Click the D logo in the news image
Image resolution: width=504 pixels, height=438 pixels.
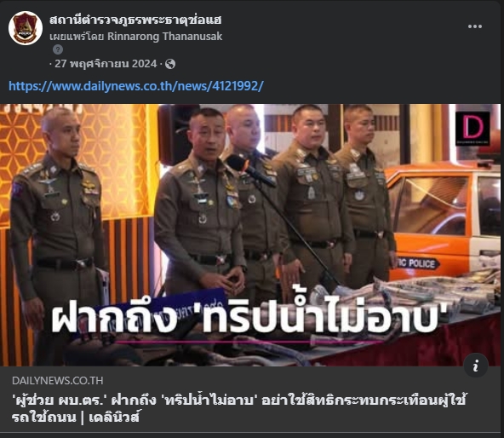[x=472, y=129]
